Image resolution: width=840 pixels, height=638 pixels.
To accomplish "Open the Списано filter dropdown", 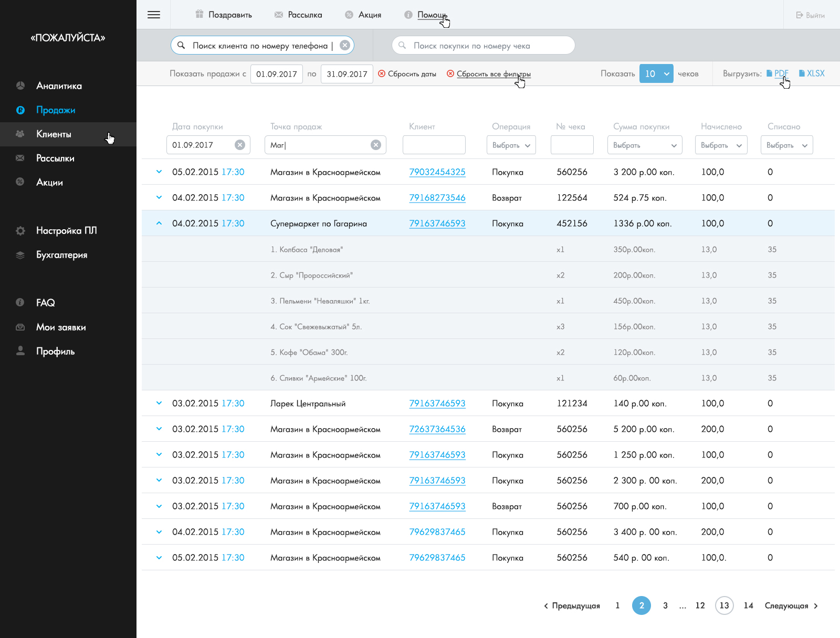I will point(787,145).
